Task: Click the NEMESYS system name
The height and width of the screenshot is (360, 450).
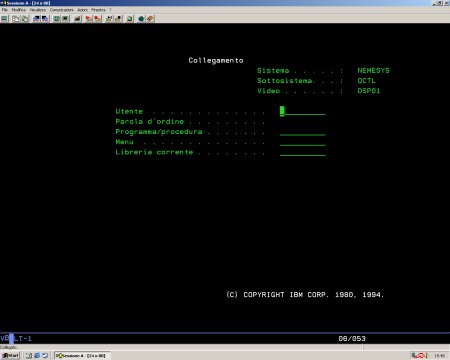Action: 373,70
